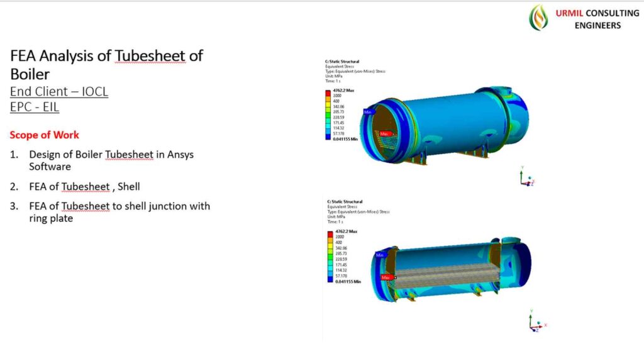Screen dimensions: 644x356
Task: Click the blue Min tag on full boiler model
Action: coord(369,112)
